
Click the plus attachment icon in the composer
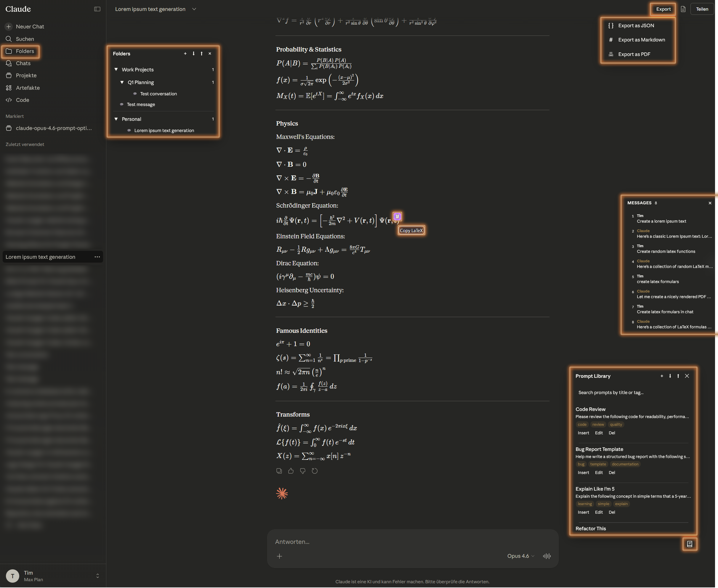coord(280,556)
